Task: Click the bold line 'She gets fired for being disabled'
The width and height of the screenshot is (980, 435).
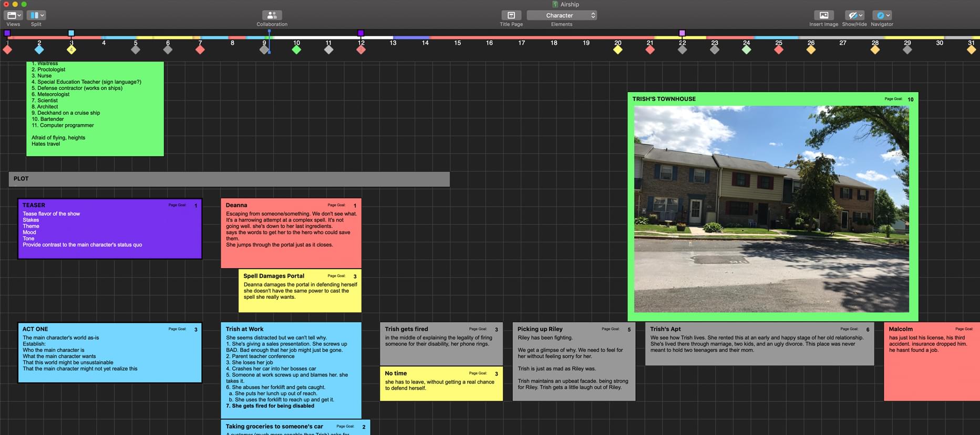Action: [270, 406]
